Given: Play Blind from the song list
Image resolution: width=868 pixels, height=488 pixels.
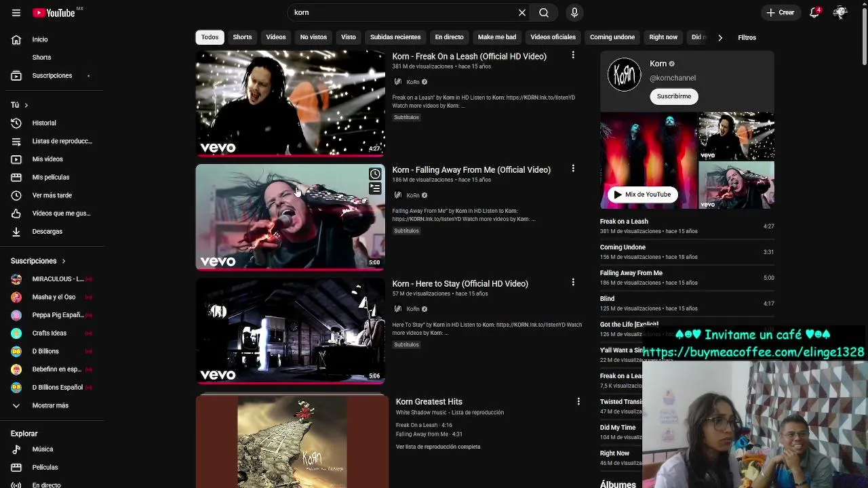Looking at the screenshot, I should 687,304.
